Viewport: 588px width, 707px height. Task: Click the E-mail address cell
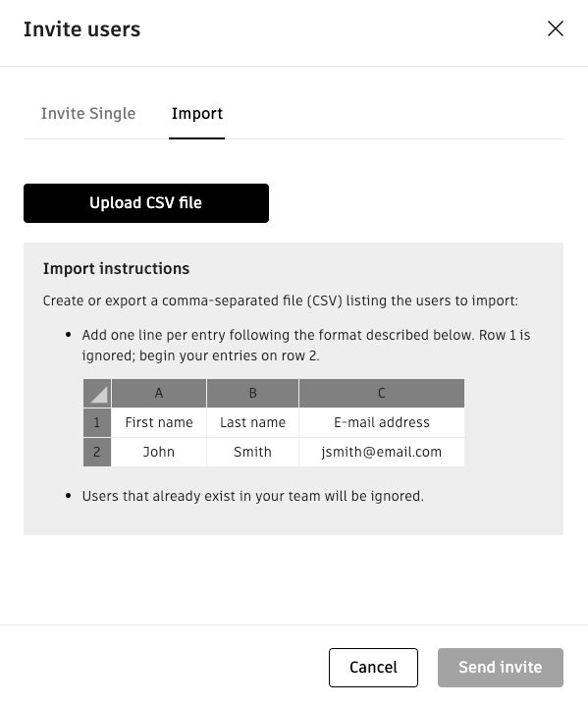382,422
